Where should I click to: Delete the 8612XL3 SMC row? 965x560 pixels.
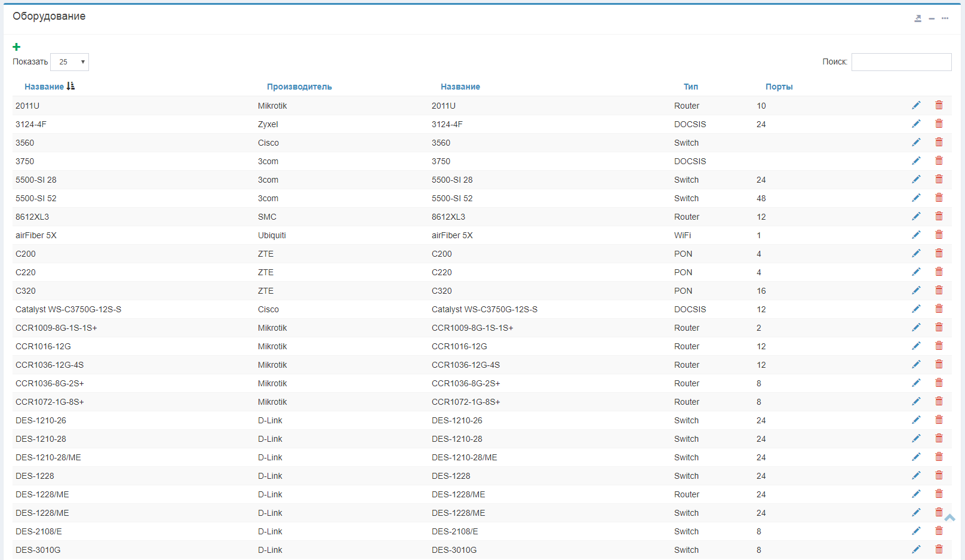939,216
